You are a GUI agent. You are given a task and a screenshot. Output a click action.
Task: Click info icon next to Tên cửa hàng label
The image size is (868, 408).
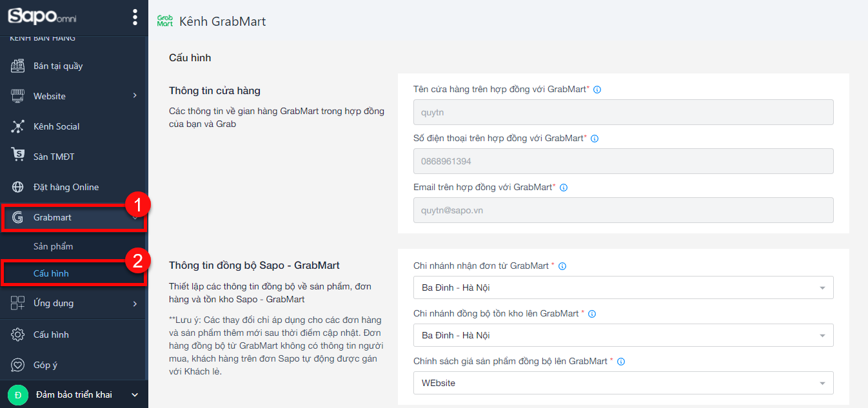click(597, 90)
